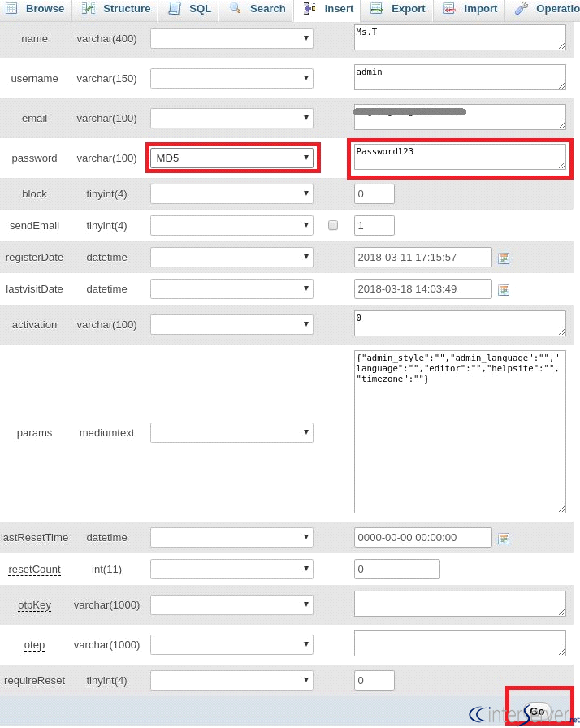This screenshot has width=580, height=728.
Task: Switch to the Structure tab
Action: click(x=115, y=9)
